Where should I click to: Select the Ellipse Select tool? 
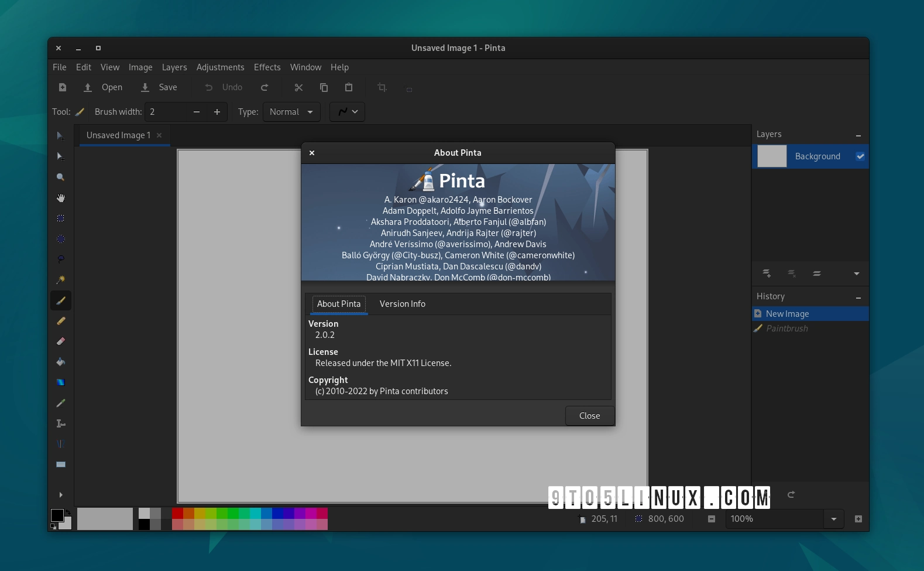click(60, 239)
